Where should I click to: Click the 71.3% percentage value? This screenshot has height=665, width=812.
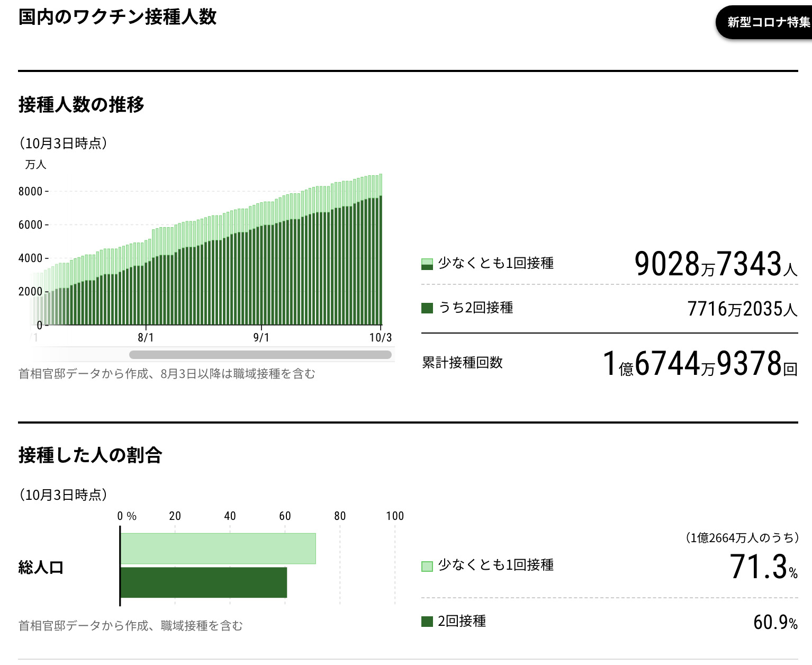pyautogui.click(x=763, y=567)
